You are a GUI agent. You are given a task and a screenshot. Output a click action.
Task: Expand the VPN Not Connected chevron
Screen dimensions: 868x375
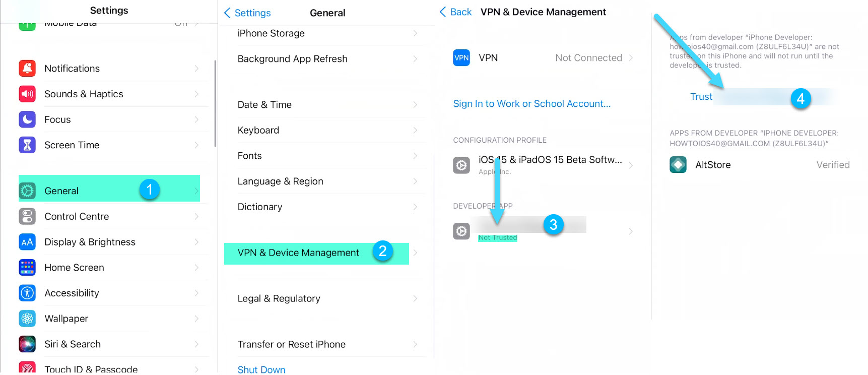point(631,58)
